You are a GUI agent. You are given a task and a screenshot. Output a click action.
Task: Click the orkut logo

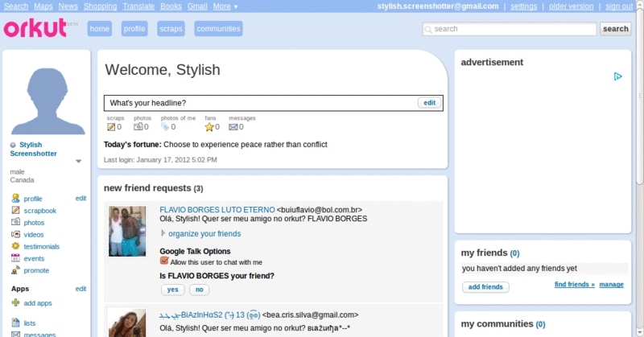pos(35,28)
